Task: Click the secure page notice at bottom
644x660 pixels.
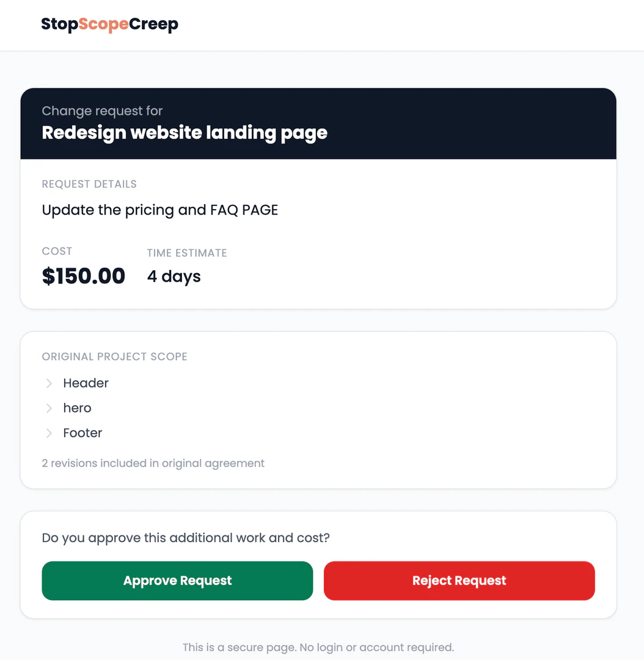Action: pos(318,647)
